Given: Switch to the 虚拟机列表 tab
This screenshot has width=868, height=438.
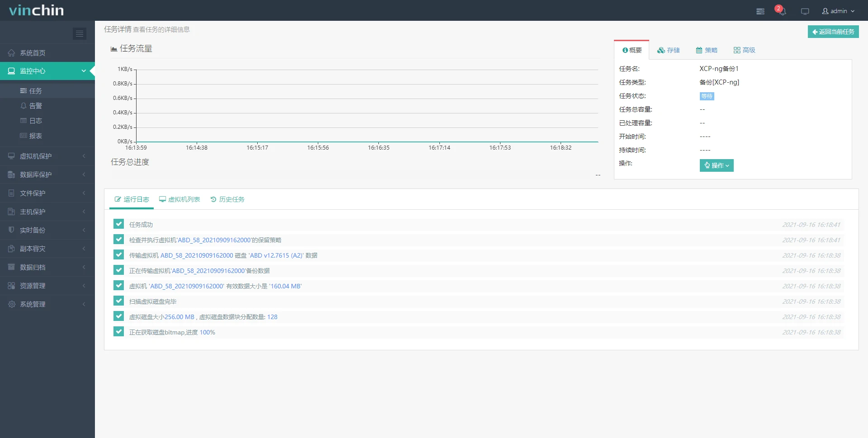Looking at the screenshot, I should click(179, 199).
